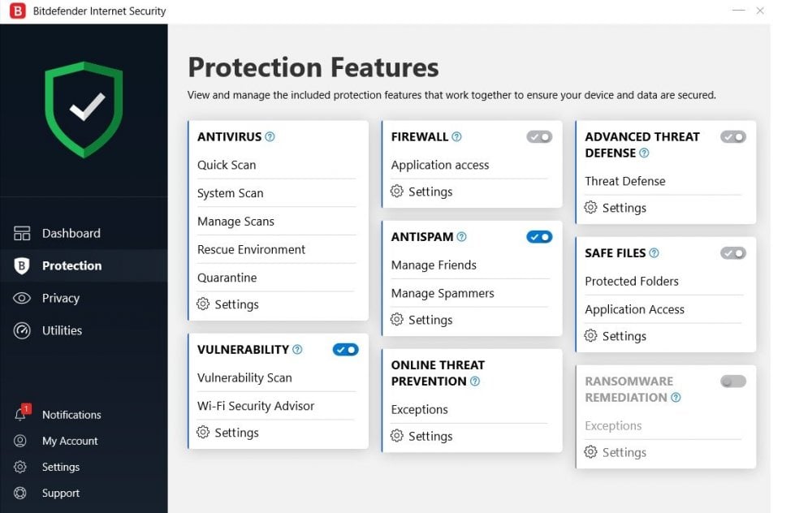This screenshot has height=513, width=812.
Task: Open Online Threat Prevention Exceptions
Action: pyautogui.click(x=419, y=409)
